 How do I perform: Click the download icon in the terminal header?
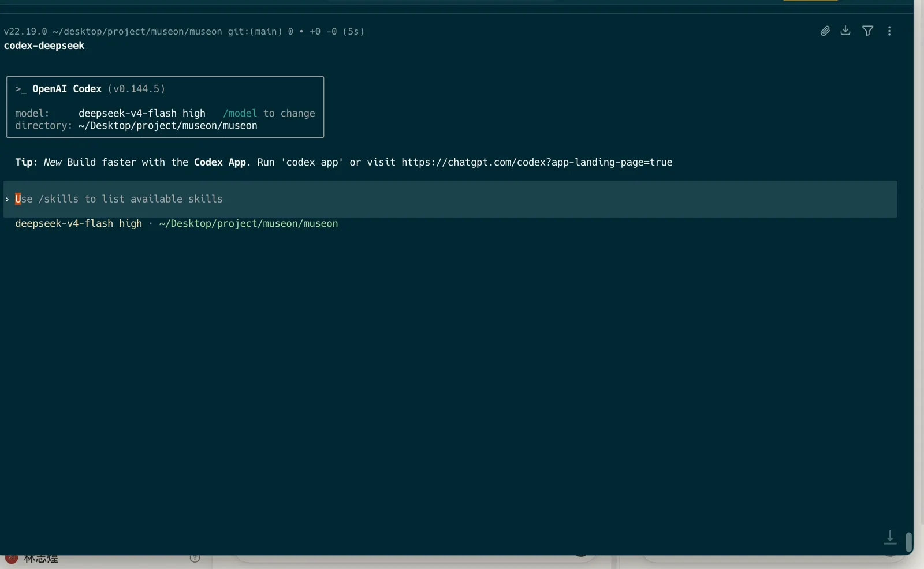pos(845,31)
